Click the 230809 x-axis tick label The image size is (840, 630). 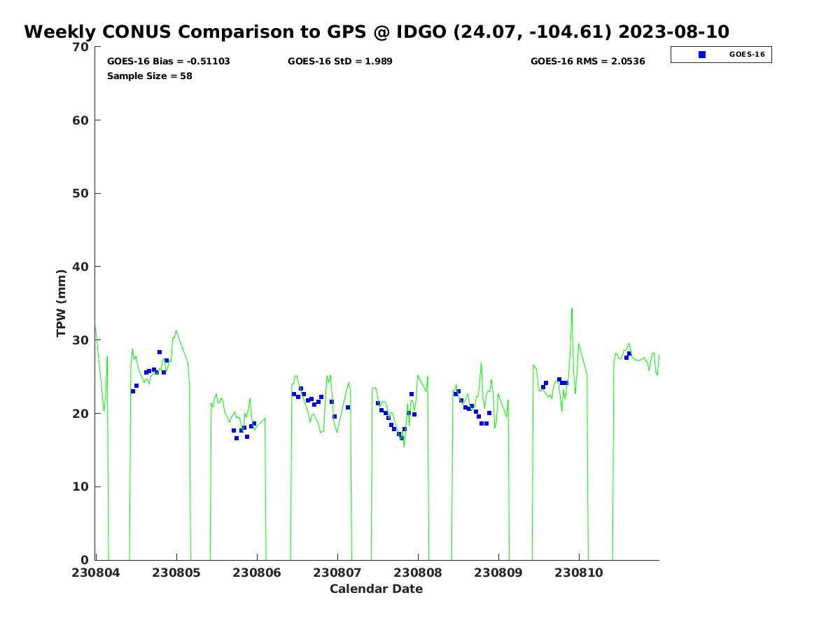pos(498,573)
